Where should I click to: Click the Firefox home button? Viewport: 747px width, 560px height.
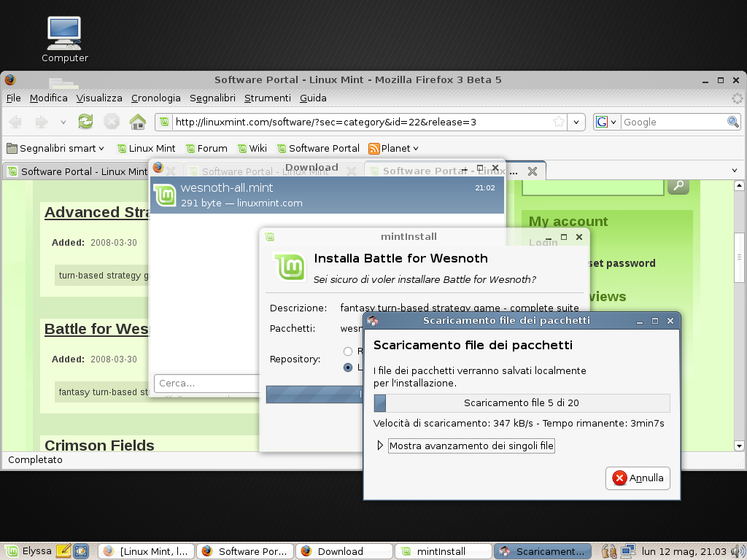point(138,122)
